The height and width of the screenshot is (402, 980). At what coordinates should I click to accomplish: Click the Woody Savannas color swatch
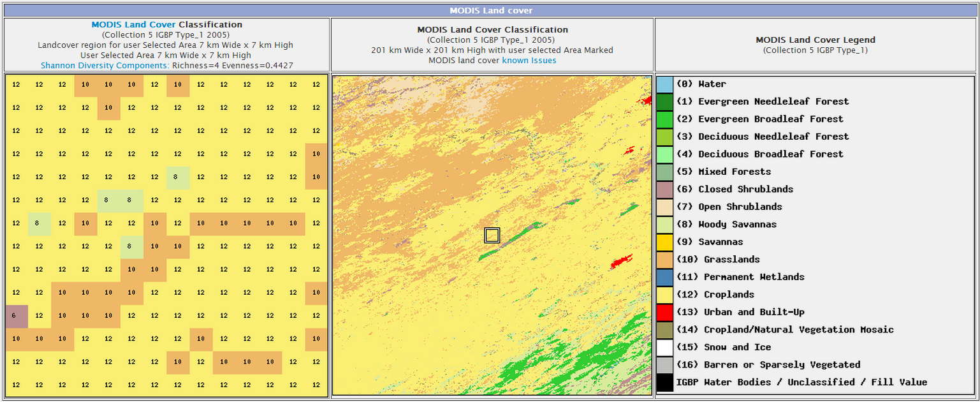point(665,225)
